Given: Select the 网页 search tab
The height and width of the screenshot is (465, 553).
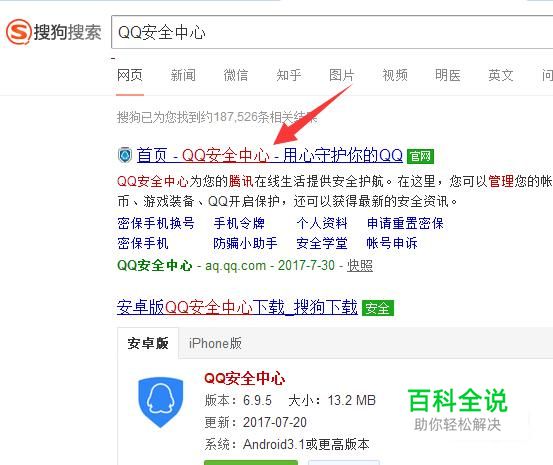Looking at the screenshot, I should pyautogui.click(x=130, y=75).
